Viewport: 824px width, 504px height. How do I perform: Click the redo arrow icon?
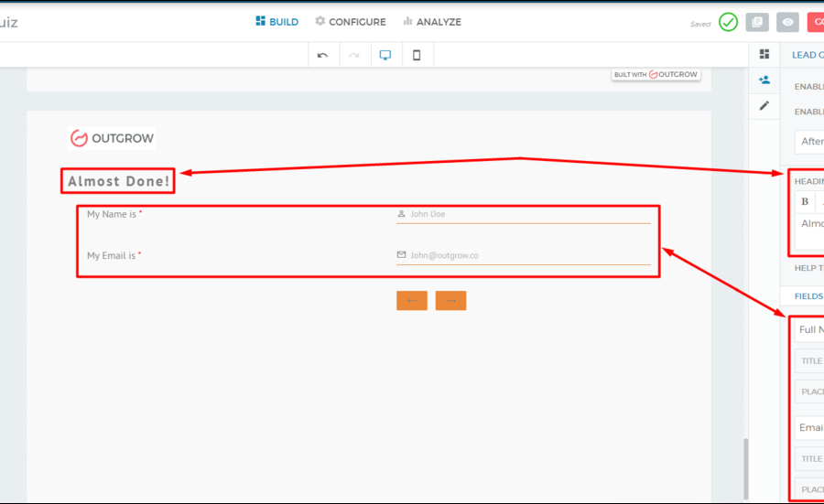353,55
